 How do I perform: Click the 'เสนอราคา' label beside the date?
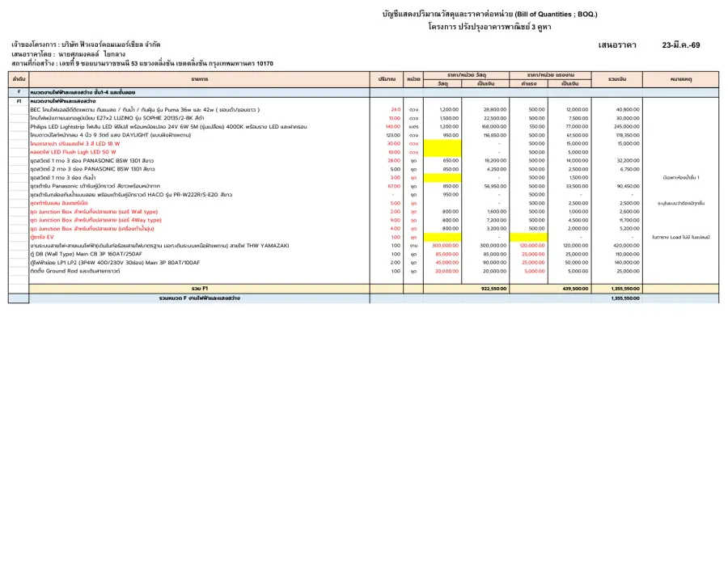click(617, 45)
